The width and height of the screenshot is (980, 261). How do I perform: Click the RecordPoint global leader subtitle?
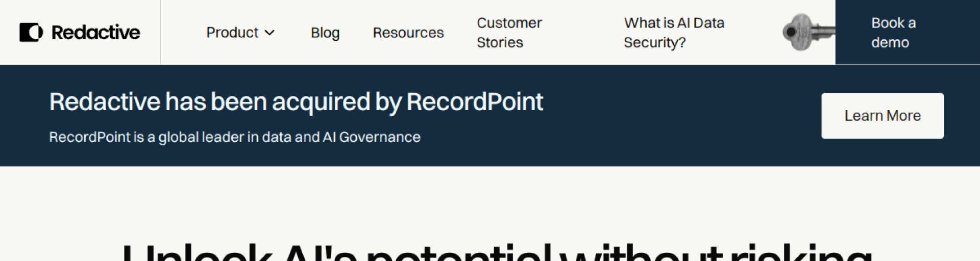pyautogui.click(x=234, y=137)
